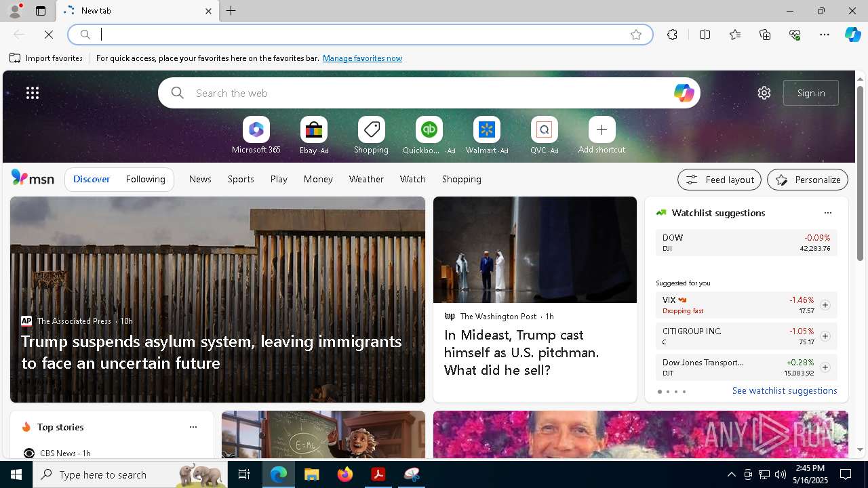Add Dow Jones Transport to watchlist
Viewport: 868px width, 488px height.
tap(825, 367)
